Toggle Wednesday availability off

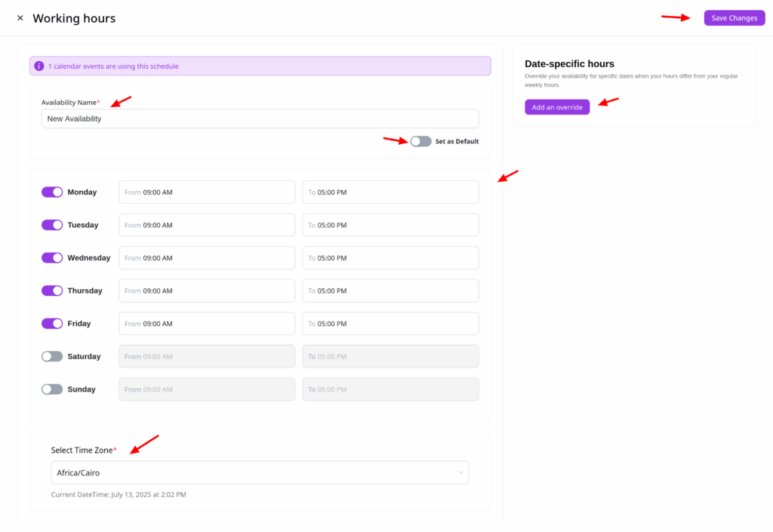click(52, 258)
